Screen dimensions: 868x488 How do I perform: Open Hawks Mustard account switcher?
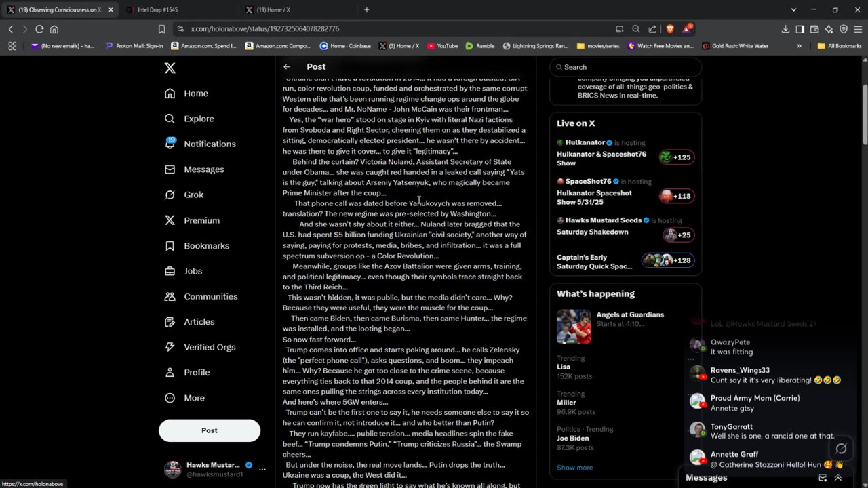click(x=214, y=469)
